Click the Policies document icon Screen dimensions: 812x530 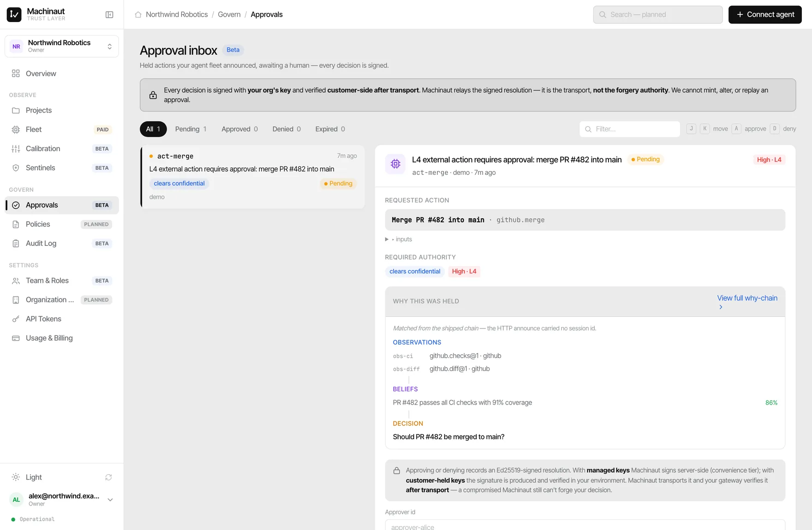click(16, 224)
